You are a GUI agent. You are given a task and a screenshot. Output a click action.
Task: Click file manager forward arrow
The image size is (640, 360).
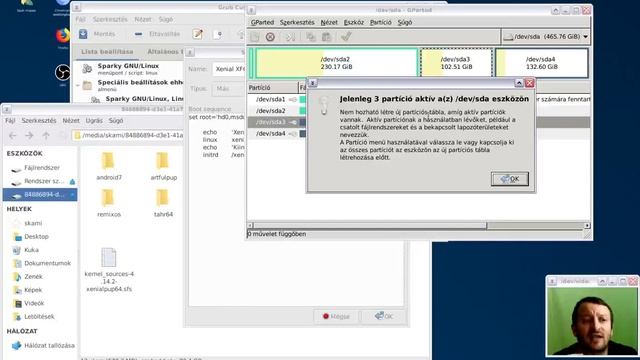pyautogui.click(x=29, y=136)
